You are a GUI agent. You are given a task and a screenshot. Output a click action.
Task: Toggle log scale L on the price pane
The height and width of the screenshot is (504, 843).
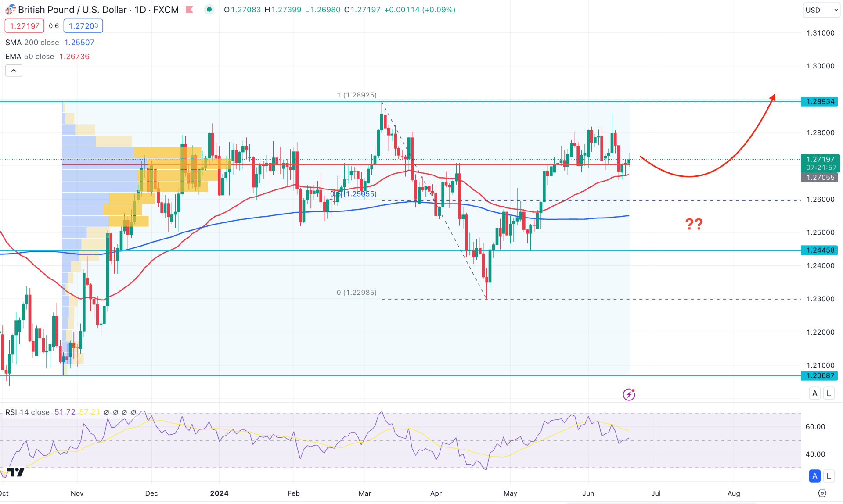[829, 393]
